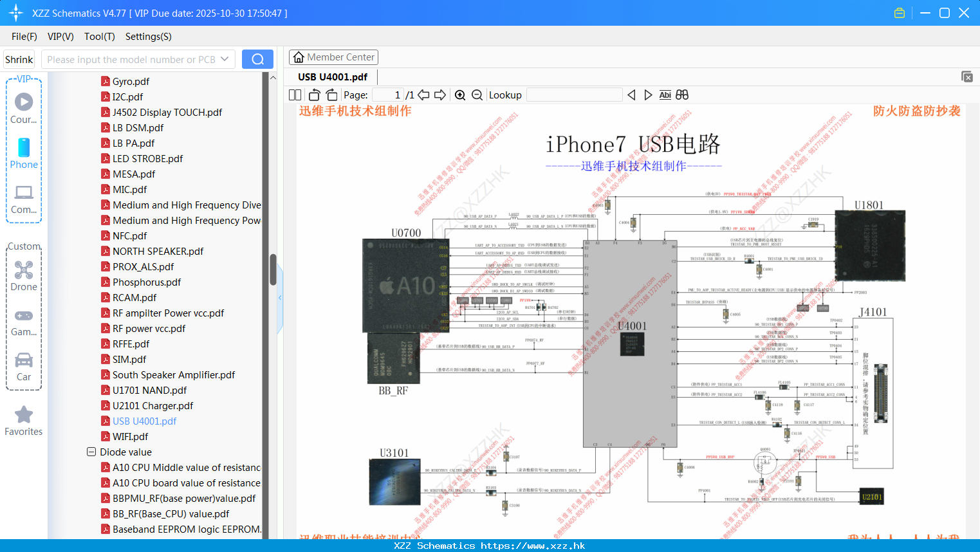Click the yellow toolbox icon in title bar
This screenshot has height=552, width=980.
coord(900,13)
